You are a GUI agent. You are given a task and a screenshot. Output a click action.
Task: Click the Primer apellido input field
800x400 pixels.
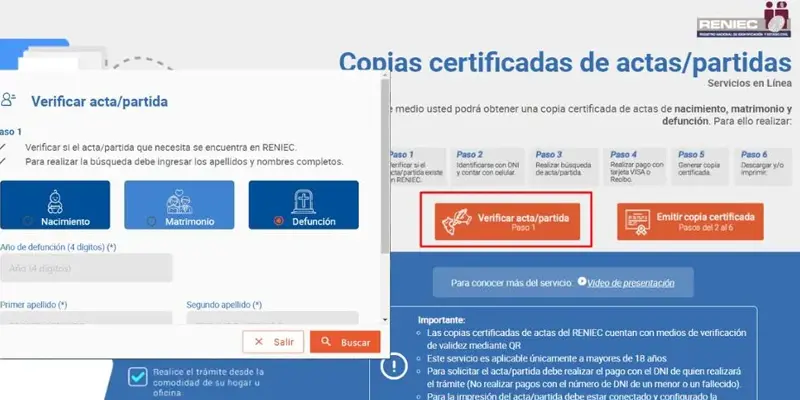tap(86, 318)
